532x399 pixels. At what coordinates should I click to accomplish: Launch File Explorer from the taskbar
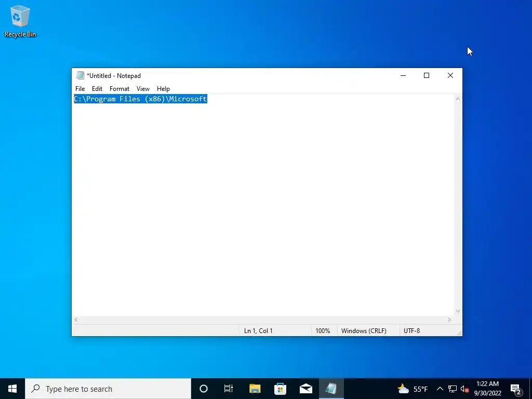(x=255, y=389)
